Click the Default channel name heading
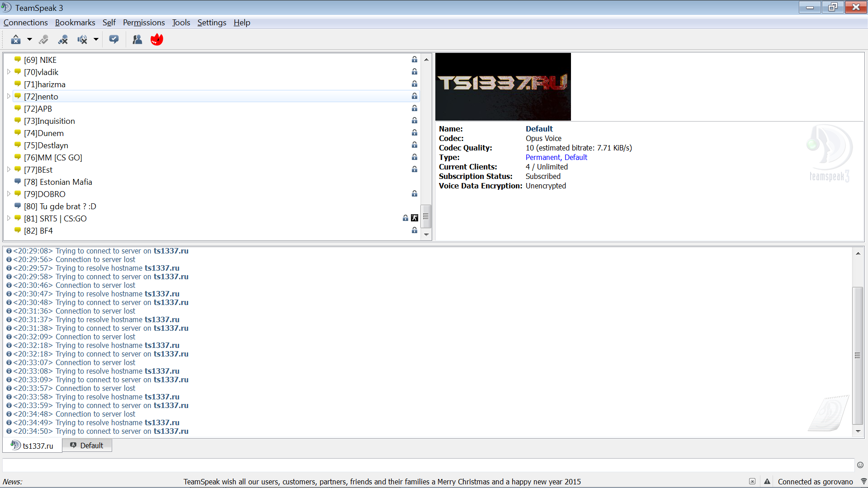868x488 pixels. point(539,129)
